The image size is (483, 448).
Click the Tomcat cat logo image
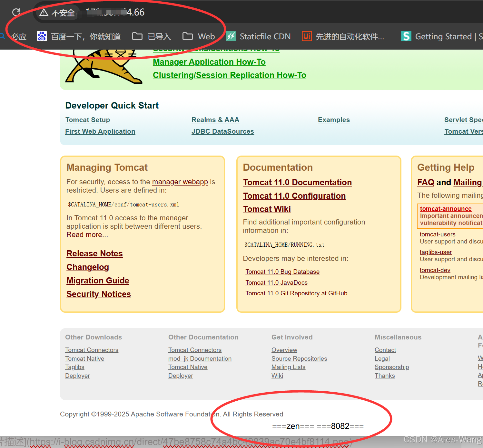104,66
